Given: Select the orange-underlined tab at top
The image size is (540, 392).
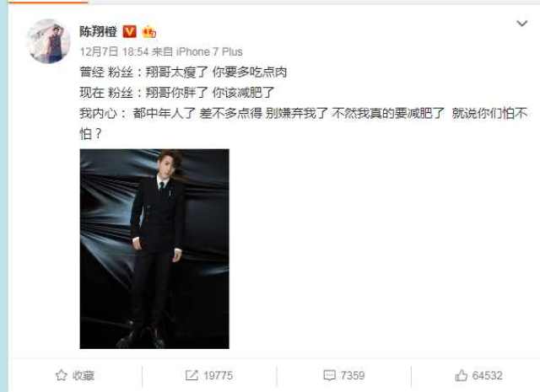Looking at the screenshot, I should 48,2.
